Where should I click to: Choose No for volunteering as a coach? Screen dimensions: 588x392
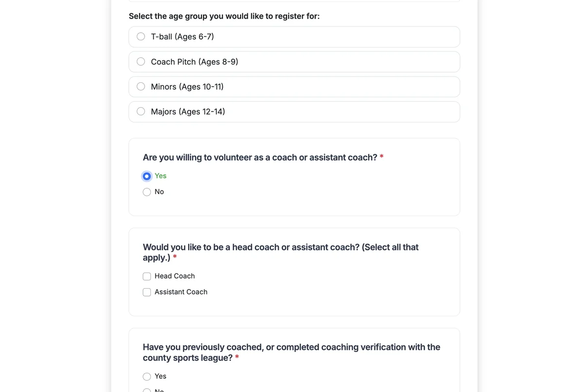click(x=147, y=192)
